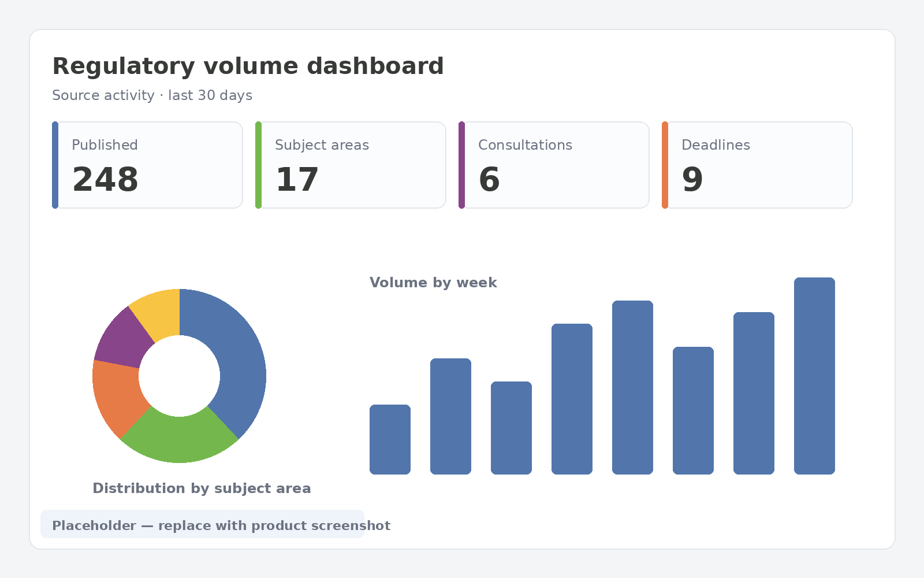Viewport: 924px width, 578px height.
Task: Click the shortest bar in weekly chart
Action: (390, 439)
